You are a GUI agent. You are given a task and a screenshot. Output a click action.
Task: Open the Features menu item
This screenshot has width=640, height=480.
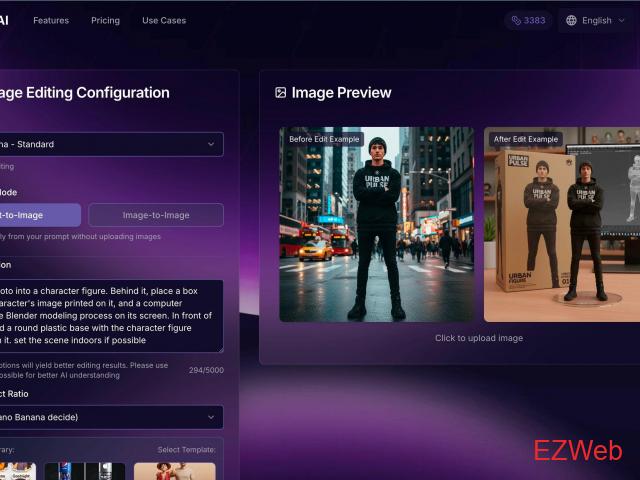[51, 20]
